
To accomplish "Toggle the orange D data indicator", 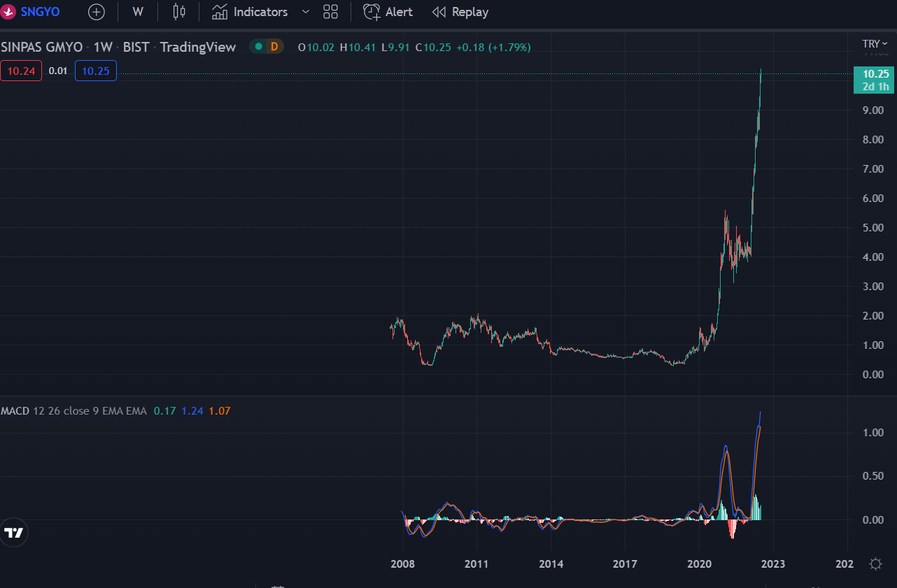I will click(274, 47).
